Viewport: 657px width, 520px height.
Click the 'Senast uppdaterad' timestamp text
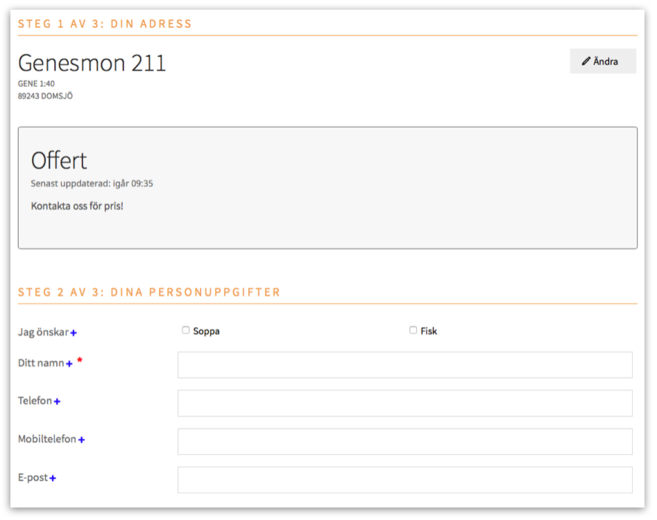point(92,184)
